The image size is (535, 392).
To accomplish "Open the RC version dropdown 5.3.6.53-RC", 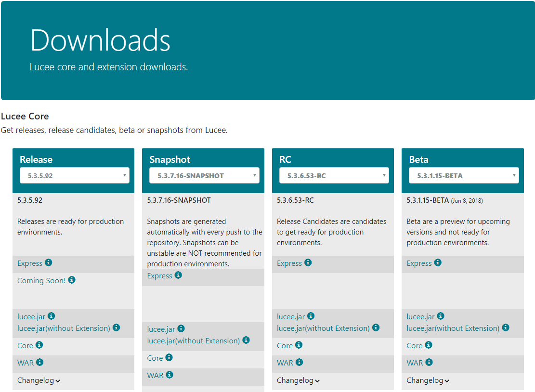I will tap(334, 175).
